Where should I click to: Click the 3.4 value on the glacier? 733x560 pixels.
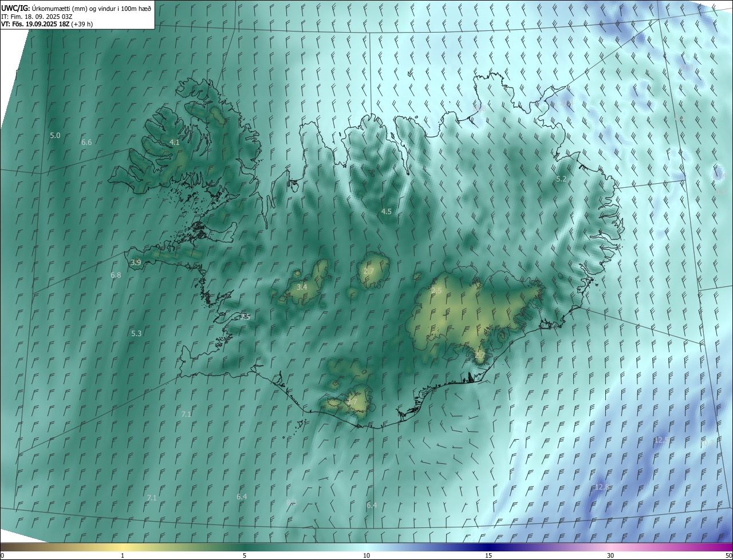(x=302, y=287)
